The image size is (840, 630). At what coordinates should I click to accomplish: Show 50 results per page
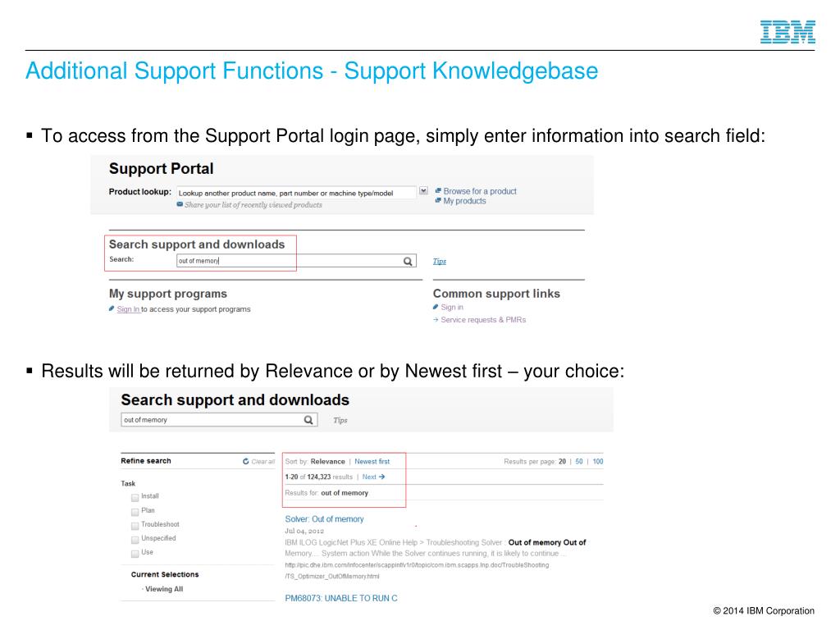pyautogui.click(x=579, y=461)
